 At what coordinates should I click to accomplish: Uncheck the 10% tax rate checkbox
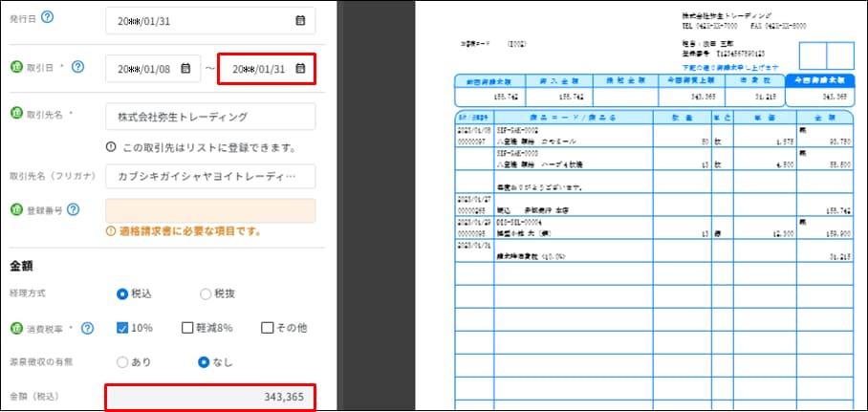[122, 328]
